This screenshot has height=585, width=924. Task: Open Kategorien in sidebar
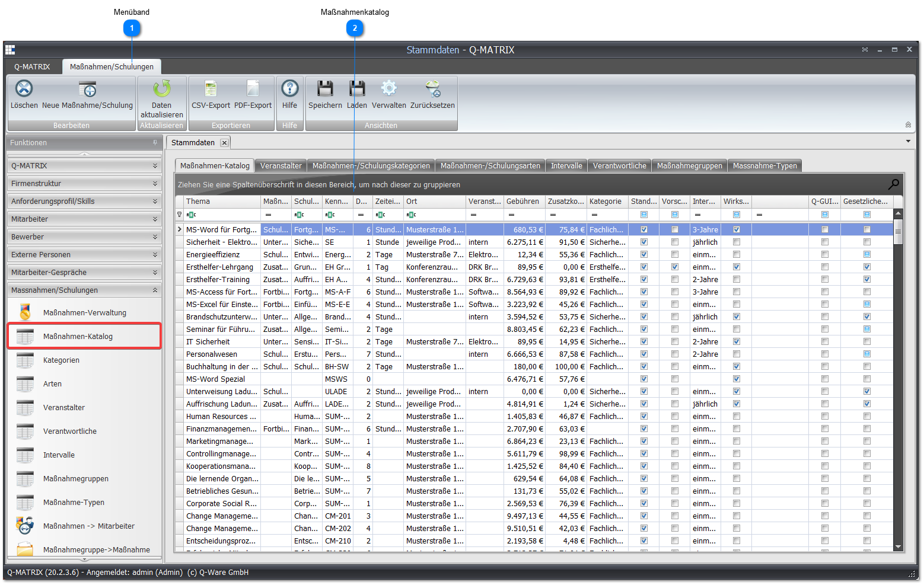85,360
